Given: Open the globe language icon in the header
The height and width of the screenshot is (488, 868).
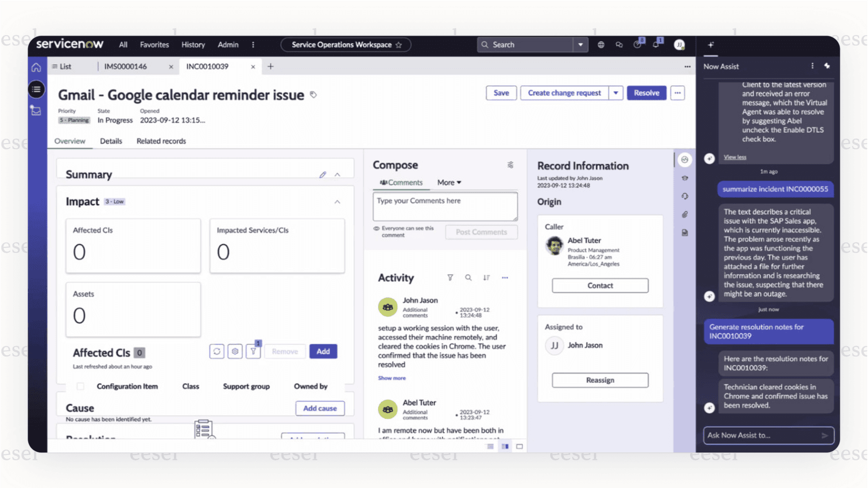Looking at the screenshot, I should pos(601,44).
